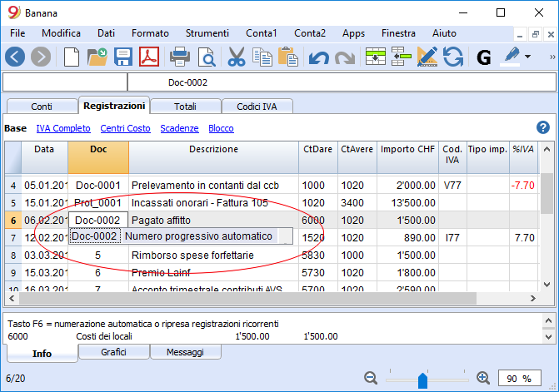Open the Dati menu
Image resolution: width=559 pixels, height=392 pixels.
click(106, 33)
